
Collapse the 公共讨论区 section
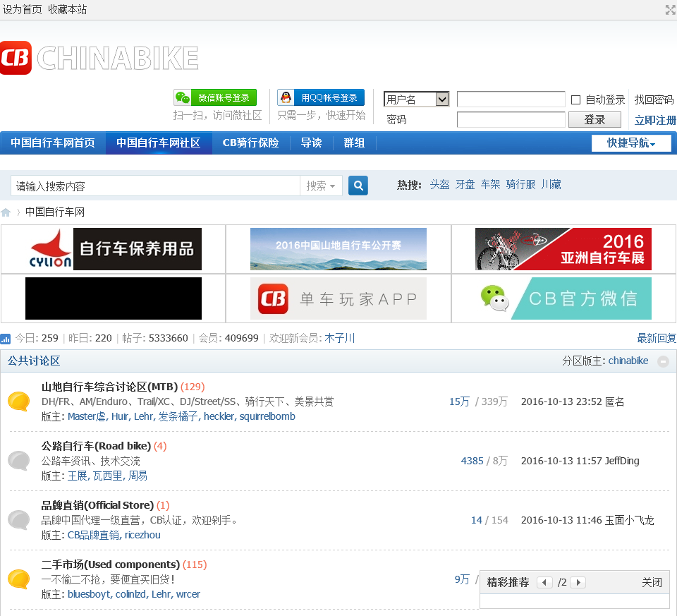[663, 361]
